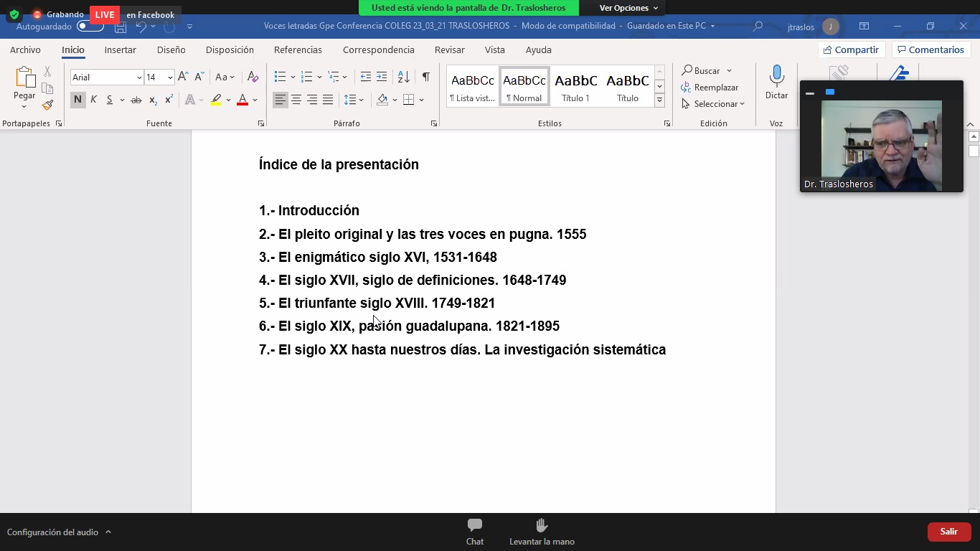Toggle justify text alignment
Viewport: 980px width, 551px height.
(x=328, y=100)
